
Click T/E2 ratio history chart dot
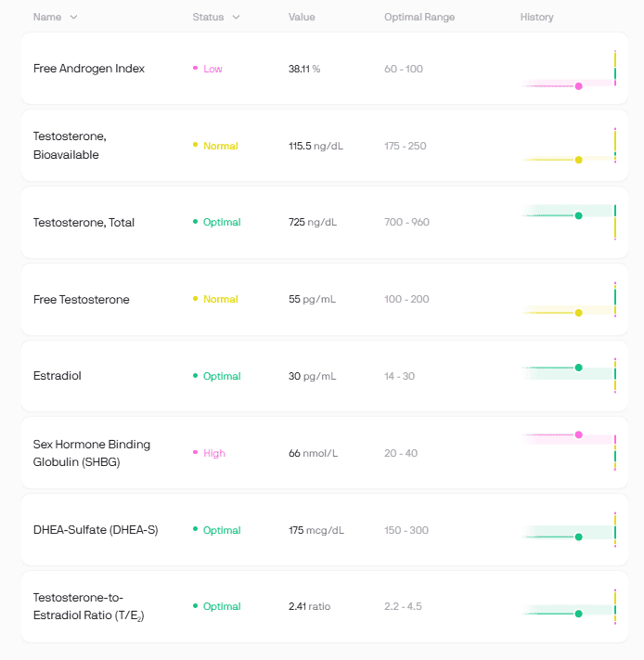click(x=578, y=614)
